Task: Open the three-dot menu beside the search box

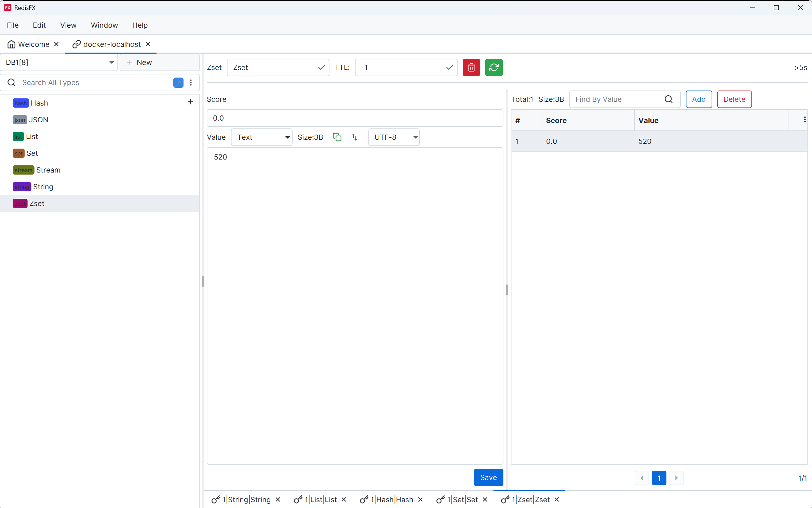Action: 191,83
